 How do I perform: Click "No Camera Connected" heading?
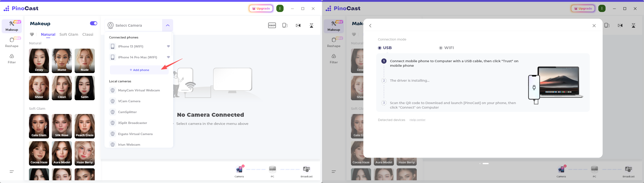pyautogui.click(x=211, y=115)
